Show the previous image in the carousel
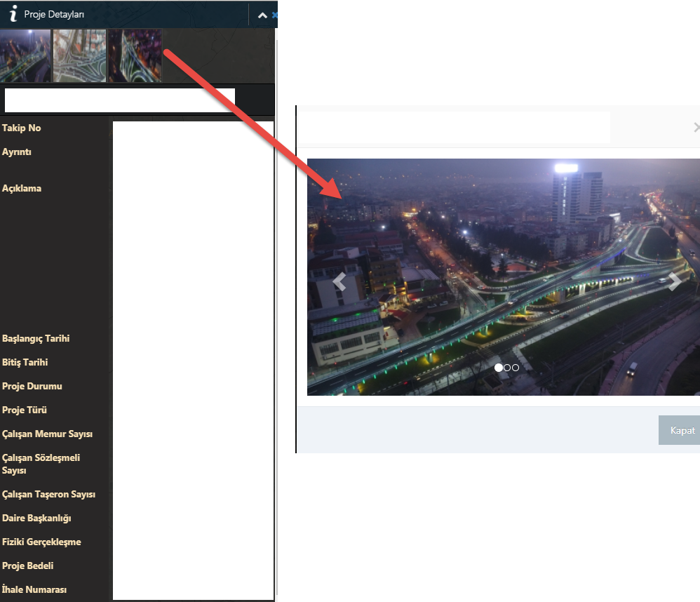 (x=339, y=282)
